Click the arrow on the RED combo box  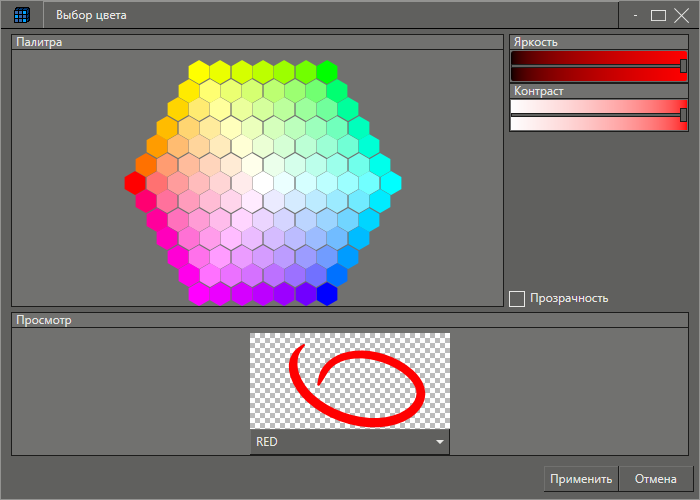click(439, 442)
